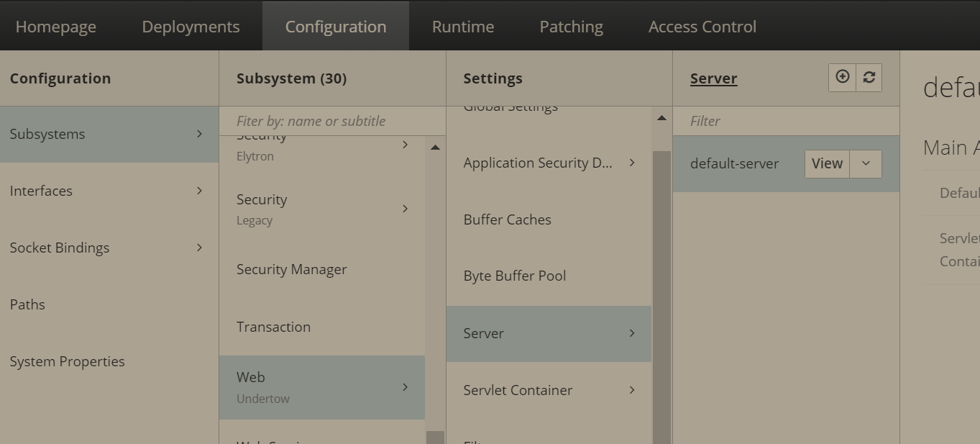Screen dimensions: 980x444
Task: Open Socket Bindings in Configuration
Action: click(x=109, y=248)
